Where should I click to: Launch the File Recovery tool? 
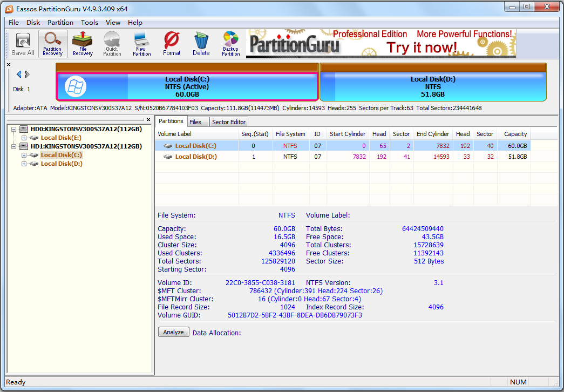tap(83, 44)
